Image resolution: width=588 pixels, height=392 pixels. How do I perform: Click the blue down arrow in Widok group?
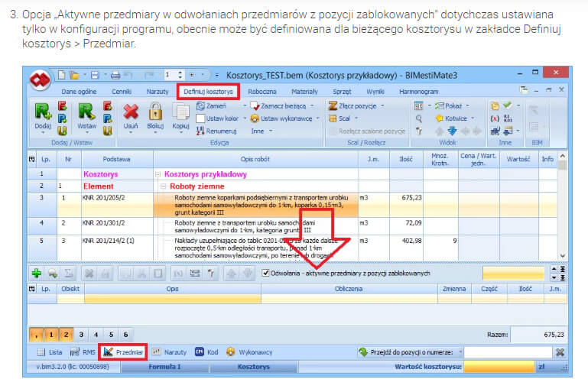point(452,131)
